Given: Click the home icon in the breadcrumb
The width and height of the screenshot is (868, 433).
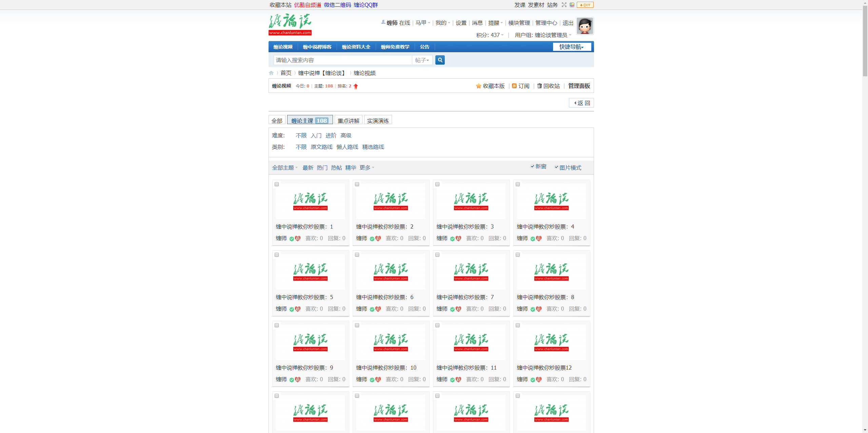Looking at the screenshot, I should tap(271, 73).
